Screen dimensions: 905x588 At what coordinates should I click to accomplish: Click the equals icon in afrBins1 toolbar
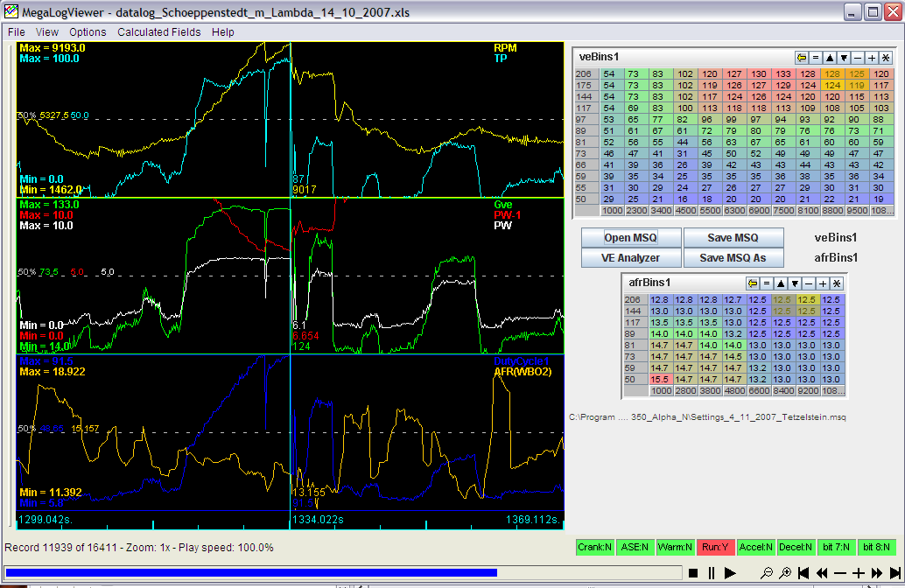765,283
